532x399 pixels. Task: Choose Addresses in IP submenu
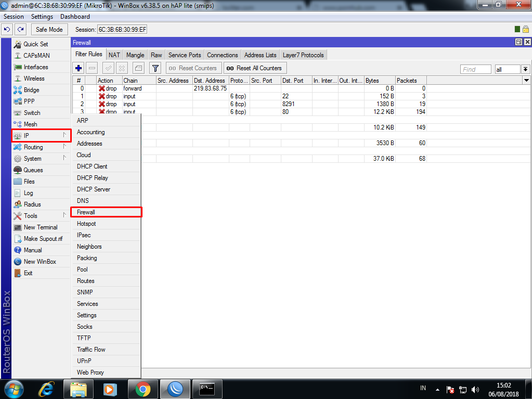pos(106,144)
